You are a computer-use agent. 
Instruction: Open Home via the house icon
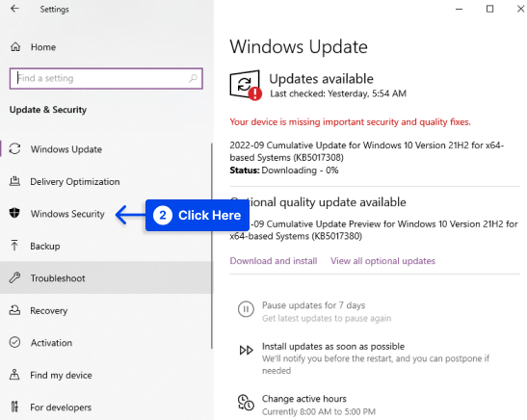[x=15, y=47]
